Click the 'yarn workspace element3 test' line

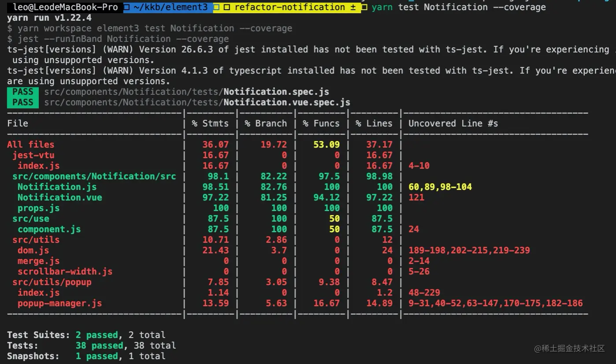click(150, 28)
